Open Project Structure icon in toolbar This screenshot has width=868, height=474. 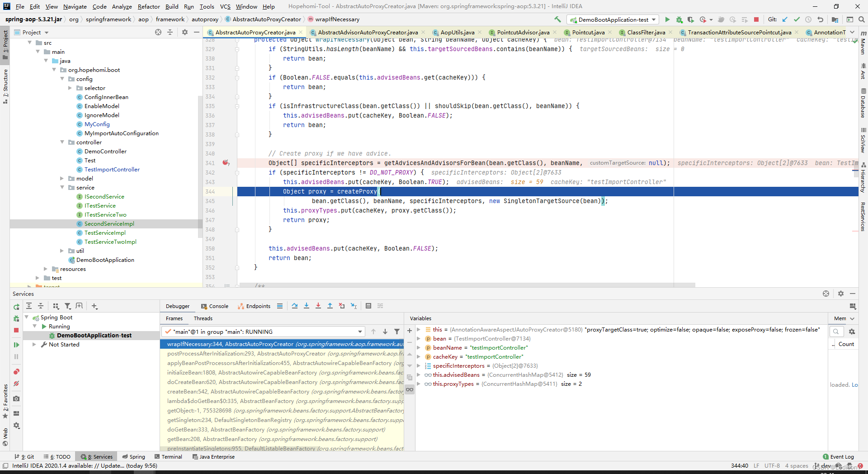coord(835,19)
